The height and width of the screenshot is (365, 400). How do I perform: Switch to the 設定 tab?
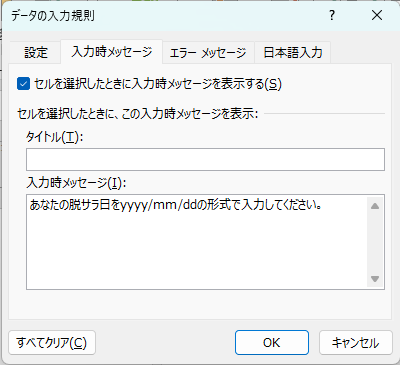36,53
